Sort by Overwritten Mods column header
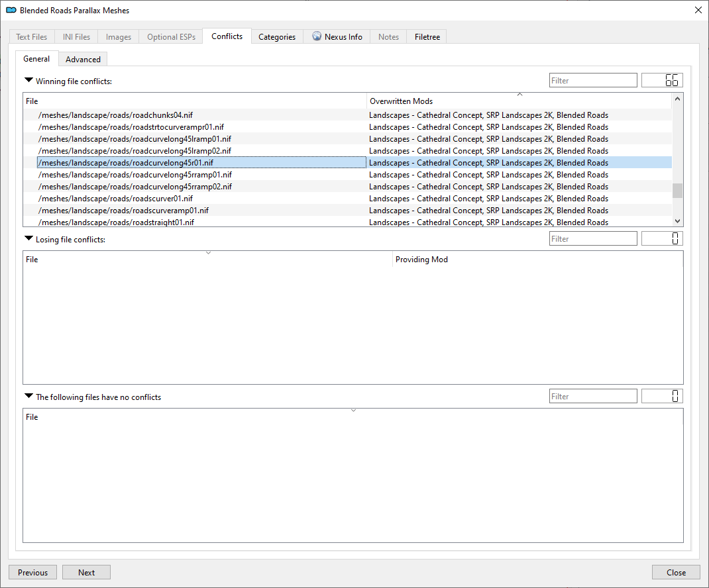Image resolution: width=709 pixels, height=588 pixels. [519, 101]
